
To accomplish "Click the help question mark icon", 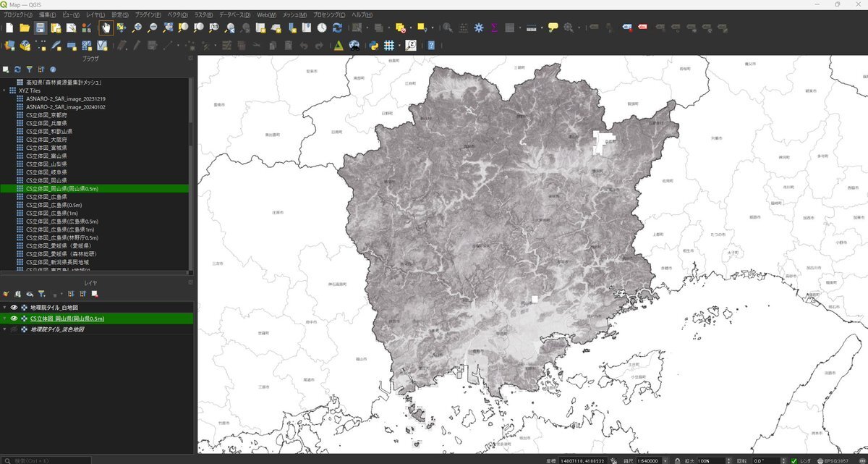I will tap(431, 45).
